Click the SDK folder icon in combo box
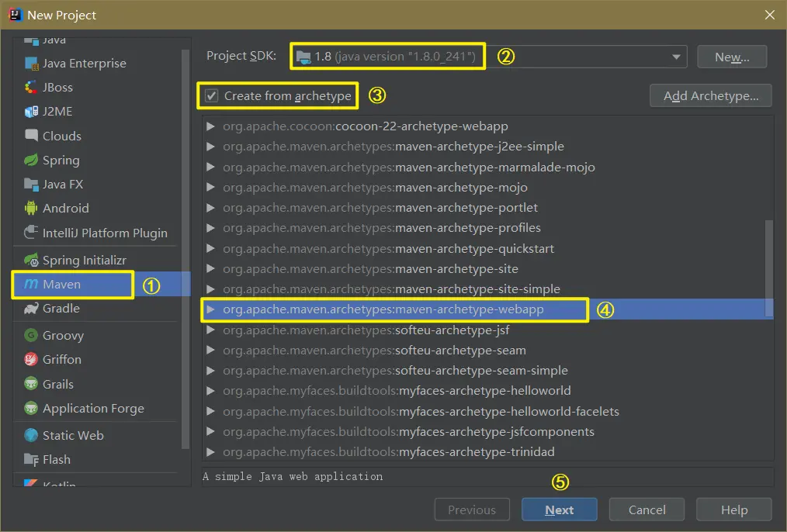 (303, 57)
